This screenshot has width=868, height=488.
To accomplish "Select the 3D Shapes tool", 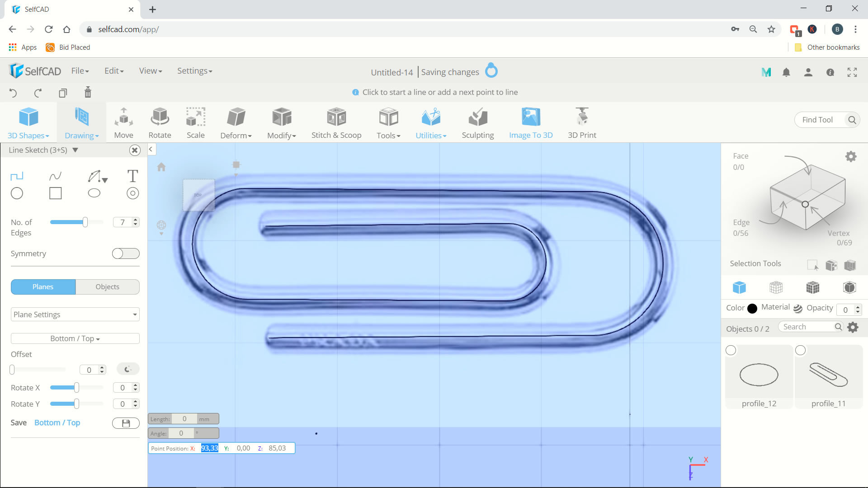I will point(28,122).
